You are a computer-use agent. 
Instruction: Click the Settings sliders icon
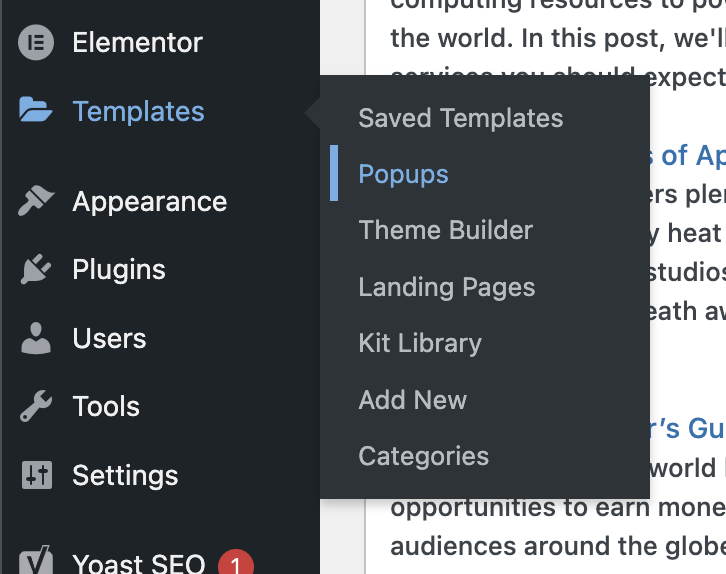coord(37,475)
